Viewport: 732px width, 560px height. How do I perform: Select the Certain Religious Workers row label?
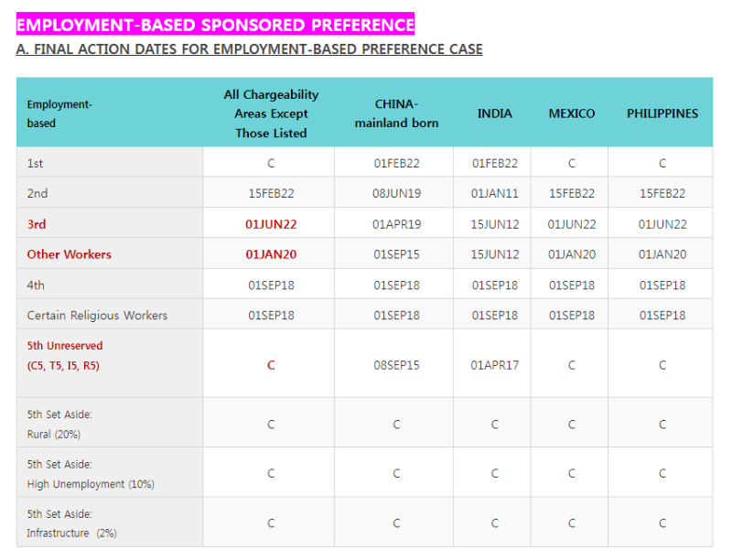click(x=97, y=316)
